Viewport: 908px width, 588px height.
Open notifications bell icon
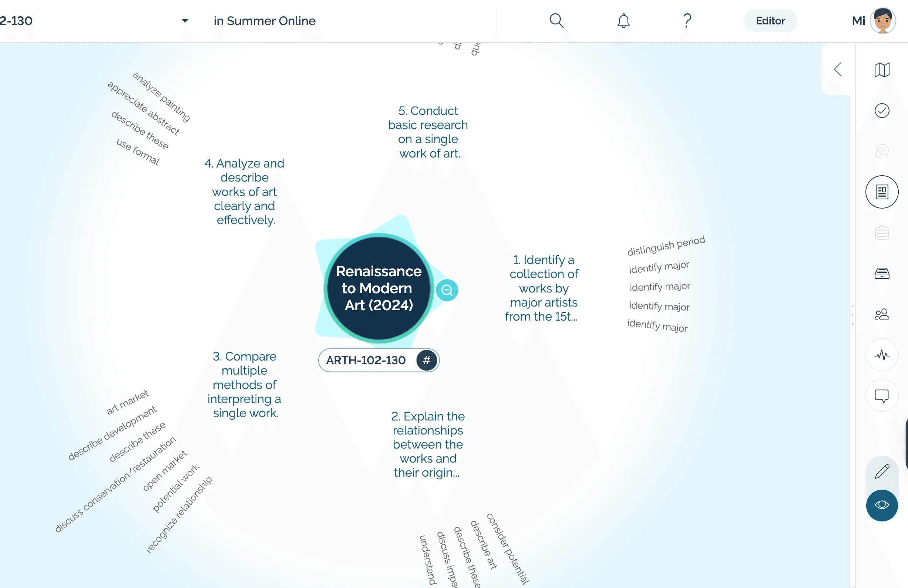pos(623,21)
